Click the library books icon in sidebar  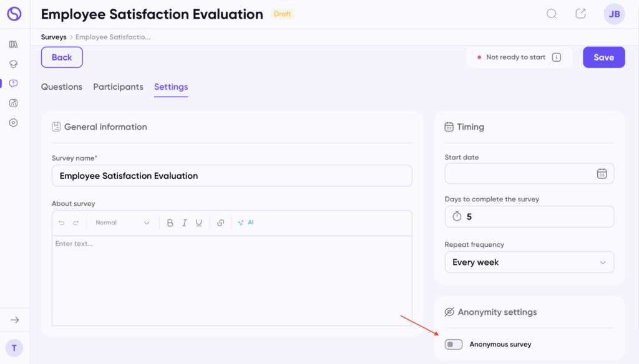tap(14, 44)
